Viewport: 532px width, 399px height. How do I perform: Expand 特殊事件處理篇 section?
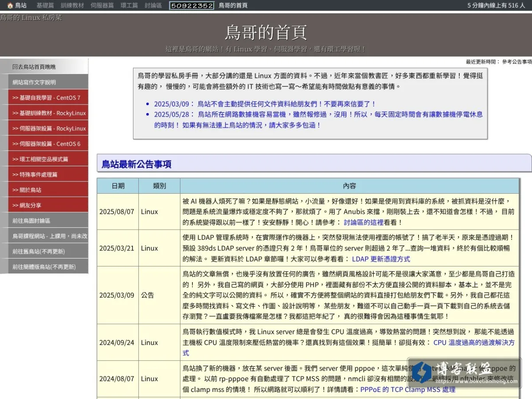click(x=48, y=174)
